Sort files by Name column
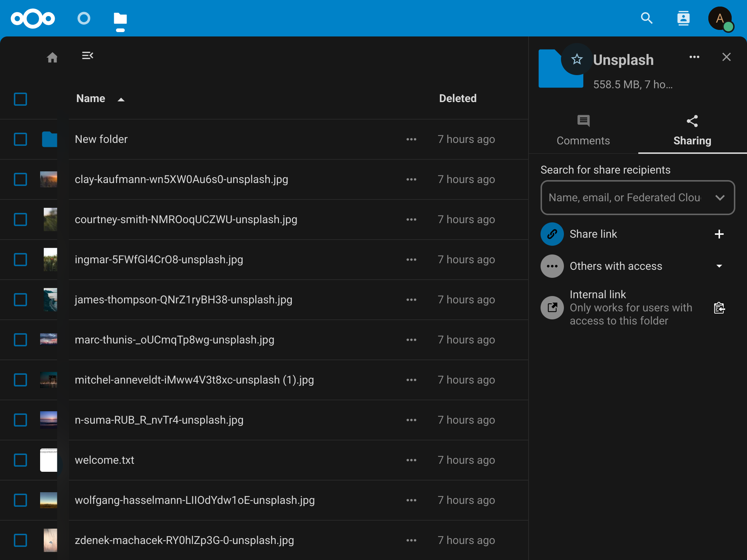Image resolution: width=747 pixels, height=560 pixels. tap(91, 99)
